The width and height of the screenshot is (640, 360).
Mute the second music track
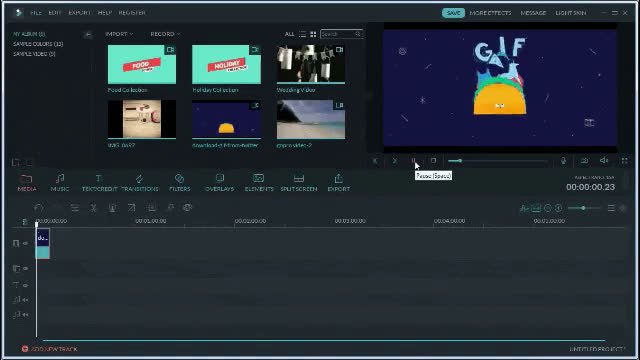click(25, 315)
